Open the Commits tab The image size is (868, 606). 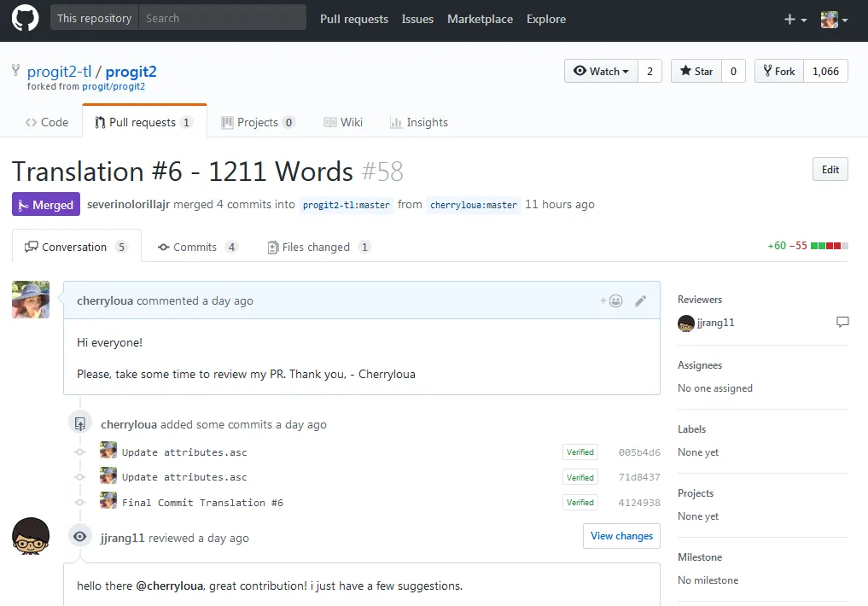click(198, 247)
